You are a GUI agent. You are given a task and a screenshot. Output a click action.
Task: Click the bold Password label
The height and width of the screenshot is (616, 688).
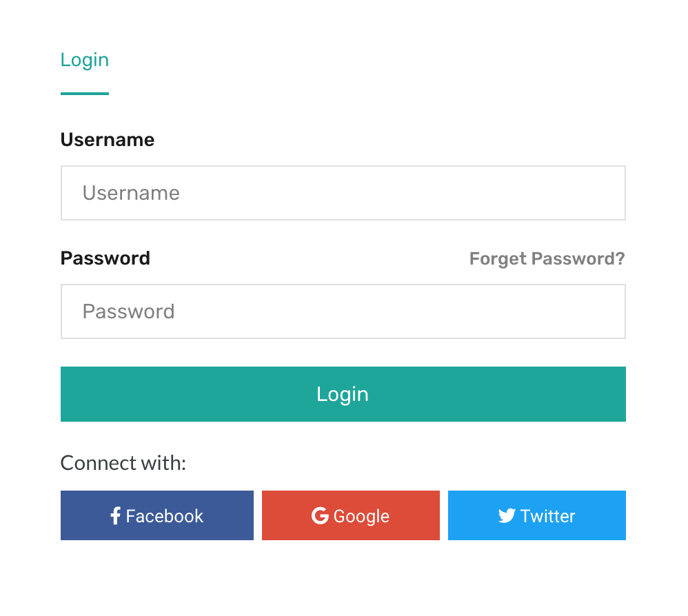105,258
